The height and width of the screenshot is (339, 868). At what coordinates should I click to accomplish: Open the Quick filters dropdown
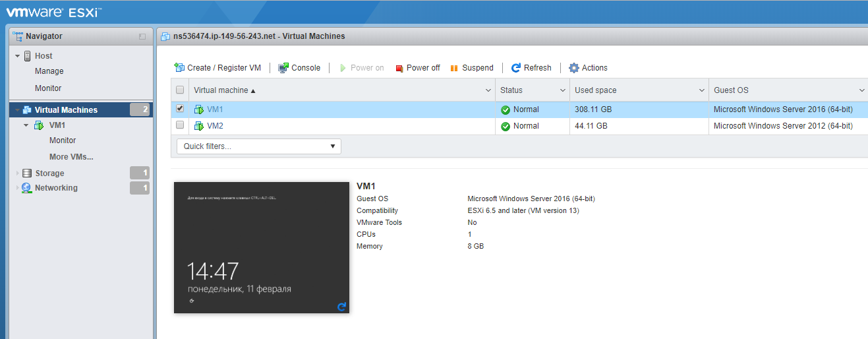click(x=259, y=146)
